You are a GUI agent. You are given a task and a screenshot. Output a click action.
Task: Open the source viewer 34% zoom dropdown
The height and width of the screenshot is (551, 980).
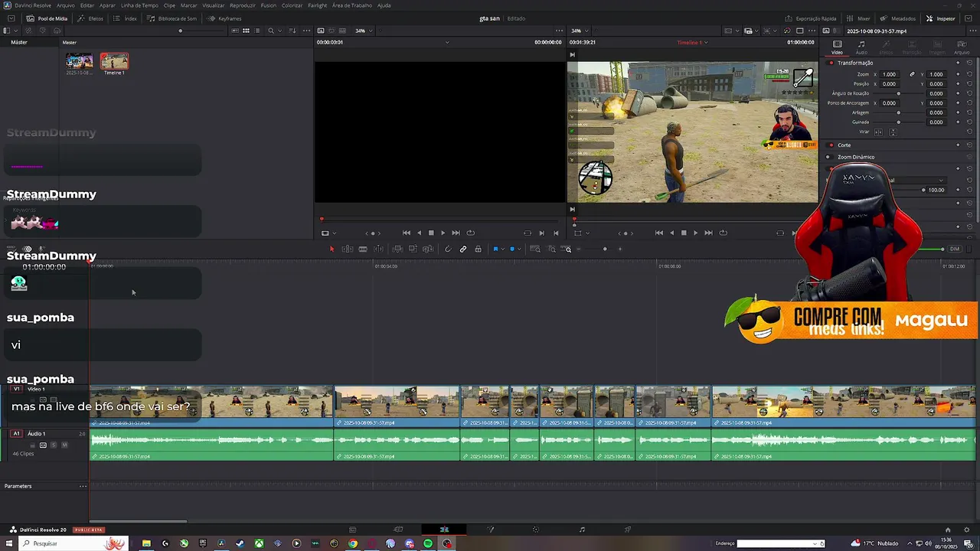364,31
